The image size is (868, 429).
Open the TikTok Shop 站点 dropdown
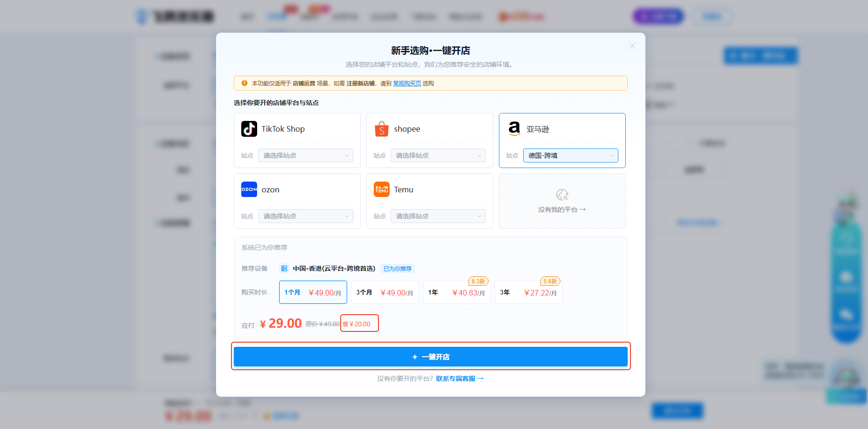(x=306, y=155)
